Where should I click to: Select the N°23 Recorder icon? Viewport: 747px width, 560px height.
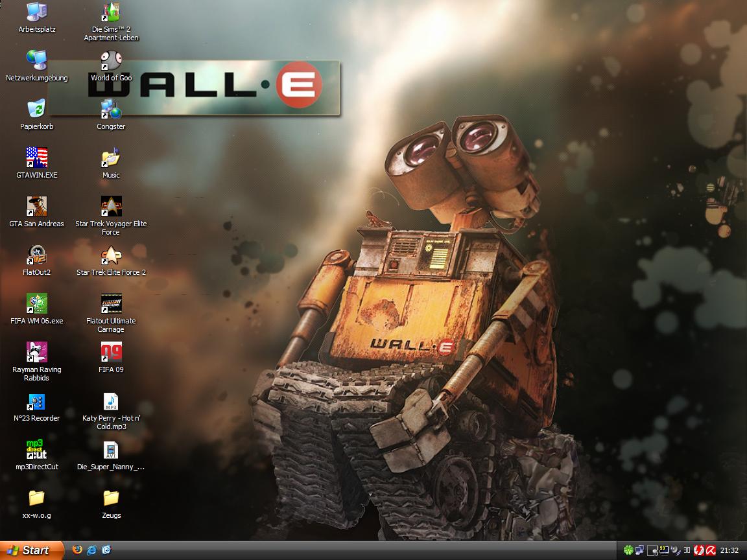pyautogui.click(x=37, y=401)
